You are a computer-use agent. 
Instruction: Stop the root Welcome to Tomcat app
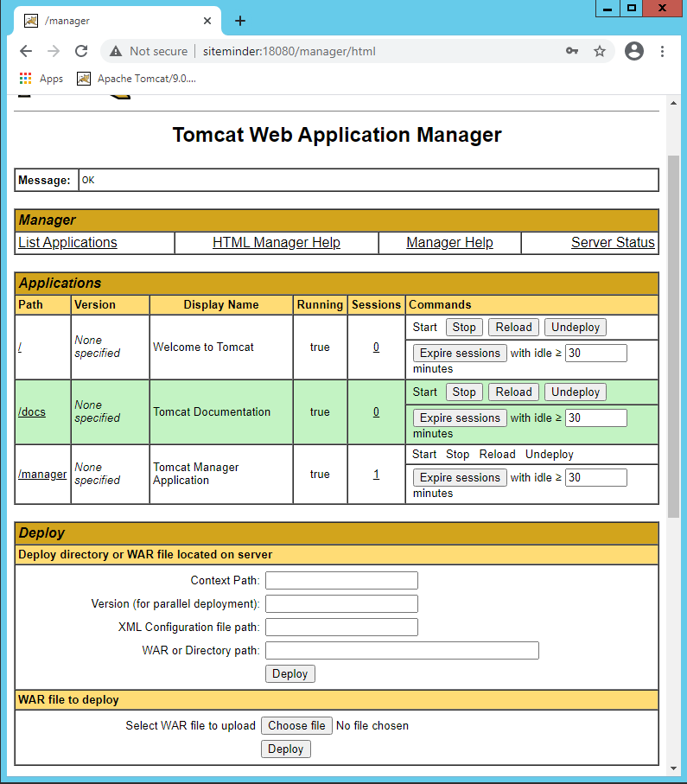pos(464,327)
